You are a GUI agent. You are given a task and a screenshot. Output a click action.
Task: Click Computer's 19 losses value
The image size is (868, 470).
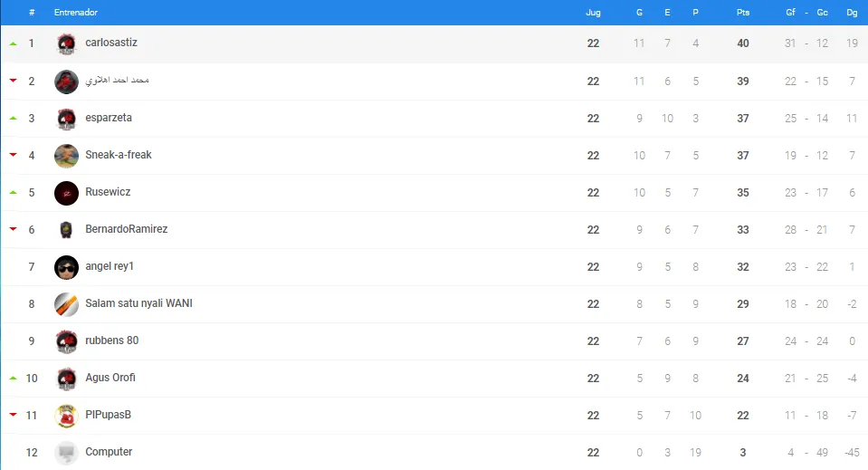[695, 452]
